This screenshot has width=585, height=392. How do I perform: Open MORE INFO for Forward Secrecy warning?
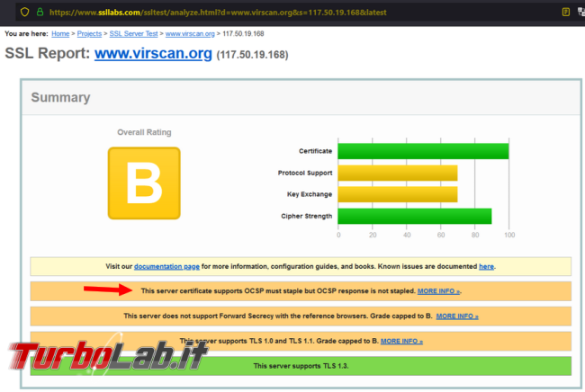tap(457, 316)
